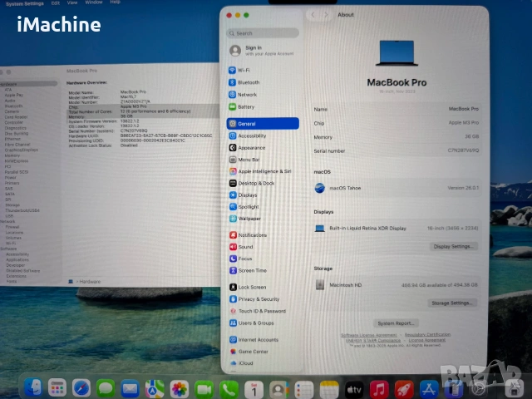Open Lock Screen settings in sidebar

pos(248,287)
